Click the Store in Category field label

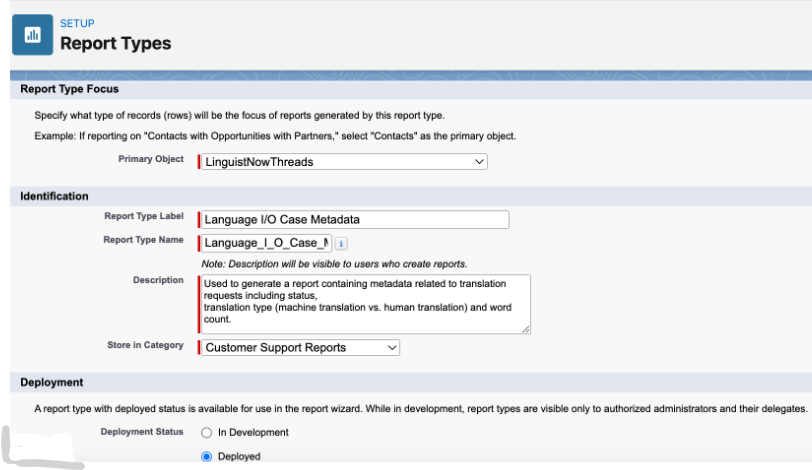click(x=146, y=345)
